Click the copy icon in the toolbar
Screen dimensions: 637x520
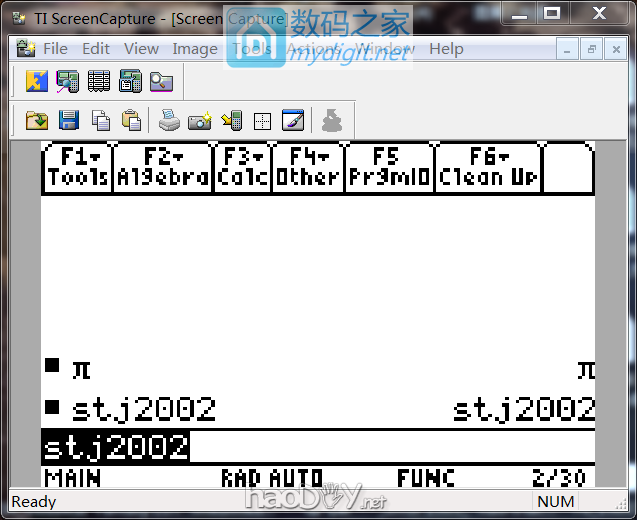[x=100, y=121]
